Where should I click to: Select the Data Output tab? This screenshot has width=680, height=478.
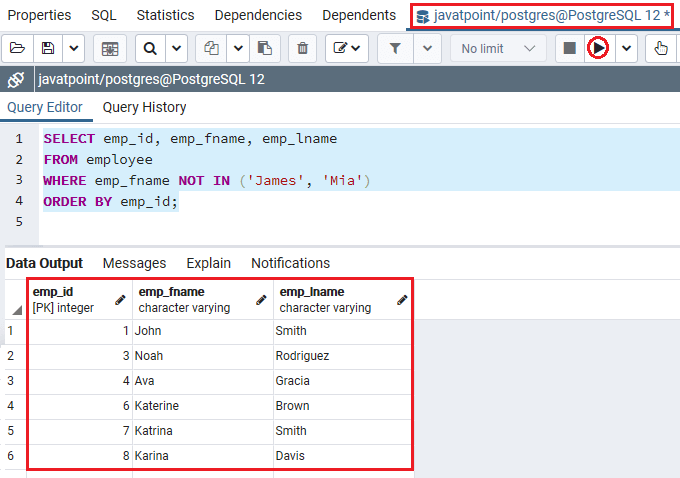coord(44,263)
